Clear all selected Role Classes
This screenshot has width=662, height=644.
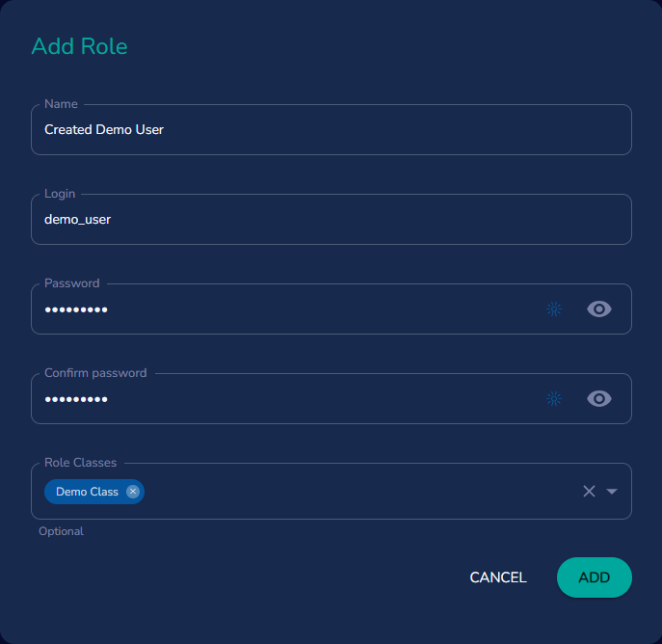pos(589,492)
